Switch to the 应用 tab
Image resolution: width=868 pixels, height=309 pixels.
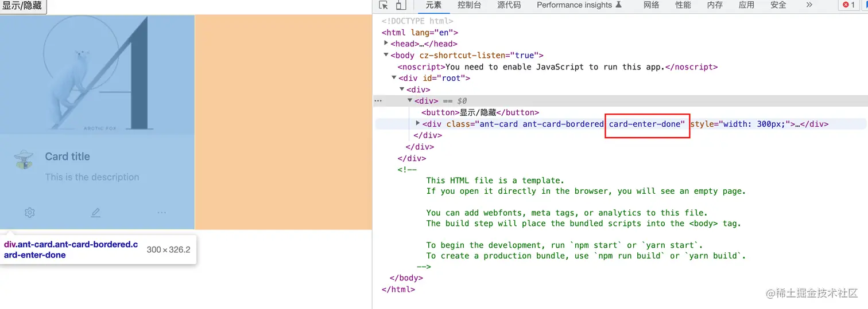[x=746, y=5]
